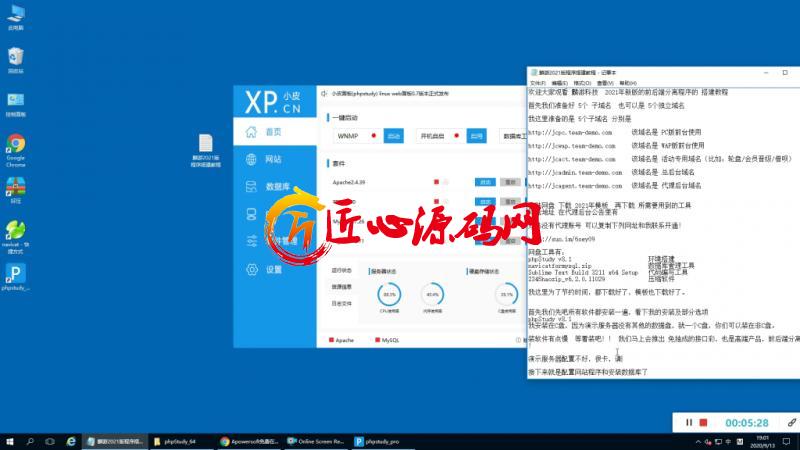Open 网站 websites section in phpstudy sidebar
The height and width of the screenshot is (450, 800).
pyautogui.click(x=274, y=159)
